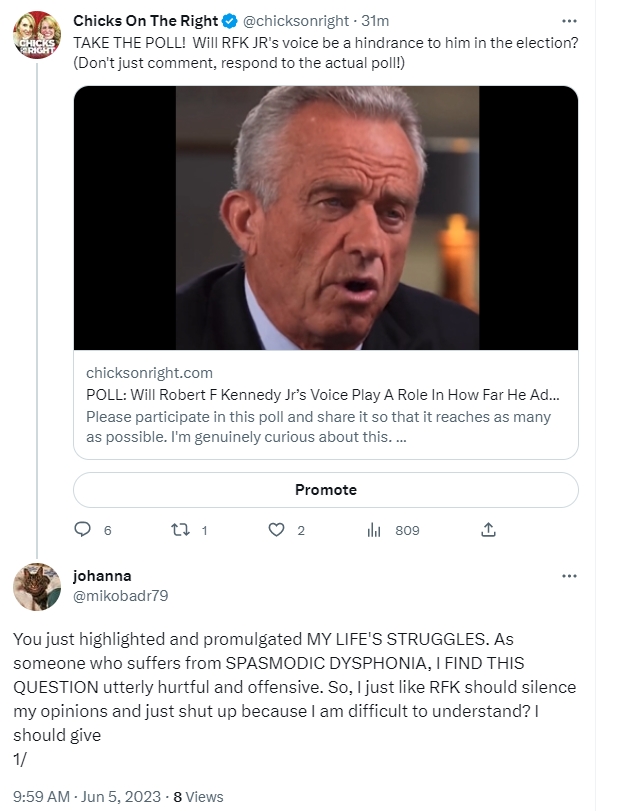The image size is (625, 811).
Task: Click the 8 Views count
Action: coord(198,797)
